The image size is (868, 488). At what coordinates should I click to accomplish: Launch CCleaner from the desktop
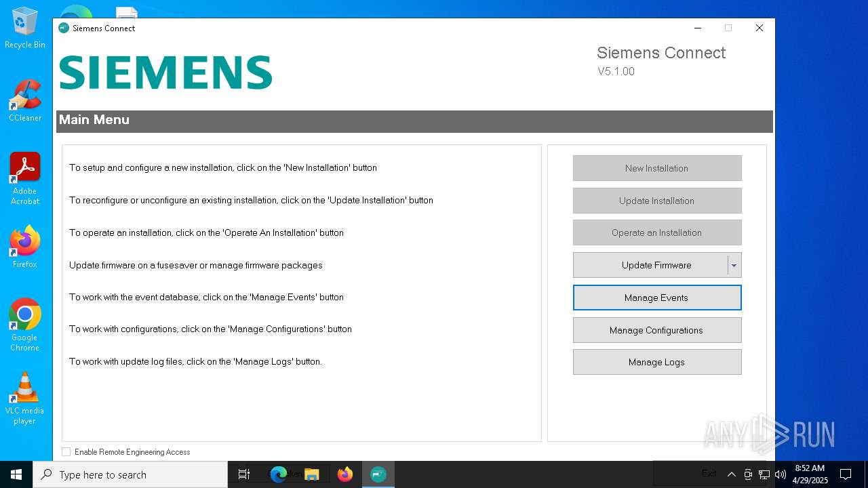coord(25,101)
